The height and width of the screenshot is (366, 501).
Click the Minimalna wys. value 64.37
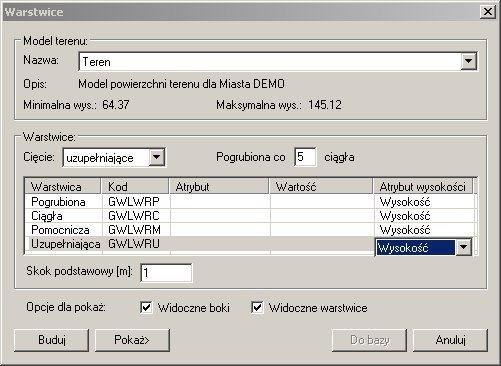[116, 105]
